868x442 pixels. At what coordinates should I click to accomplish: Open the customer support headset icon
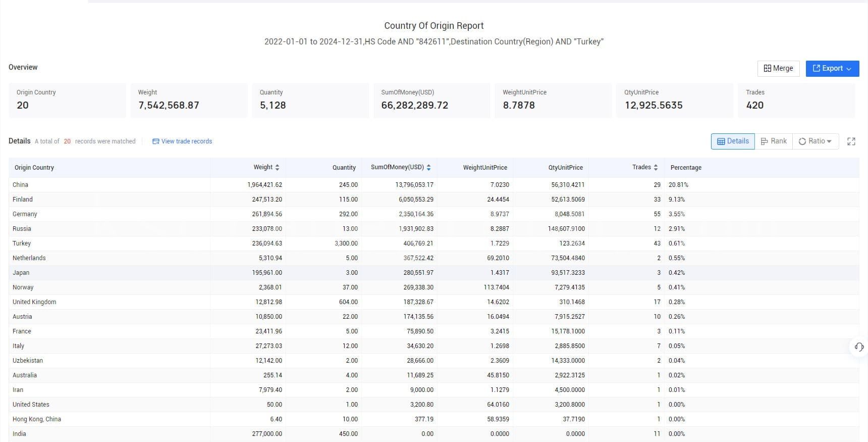pos(859,347)
